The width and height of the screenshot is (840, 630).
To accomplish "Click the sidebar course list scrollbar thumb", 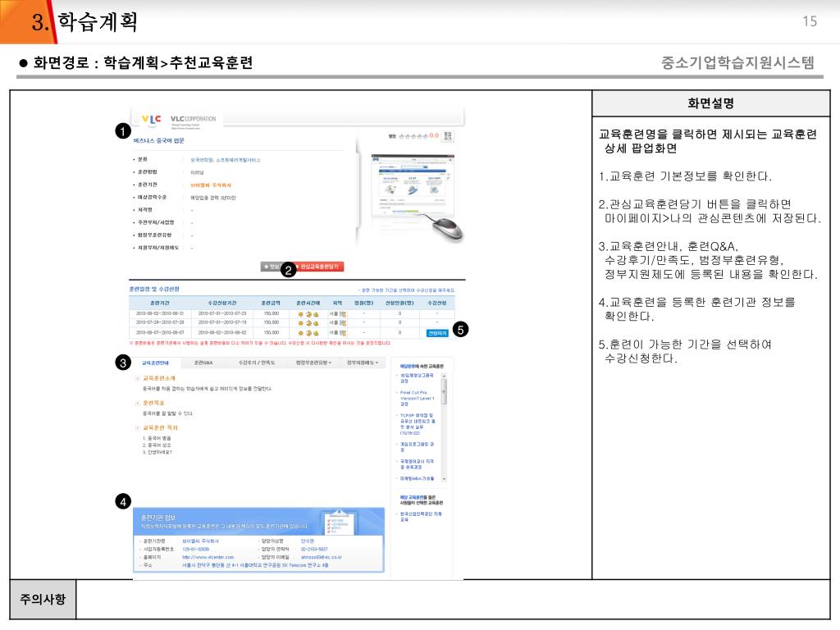I will 444,391.
